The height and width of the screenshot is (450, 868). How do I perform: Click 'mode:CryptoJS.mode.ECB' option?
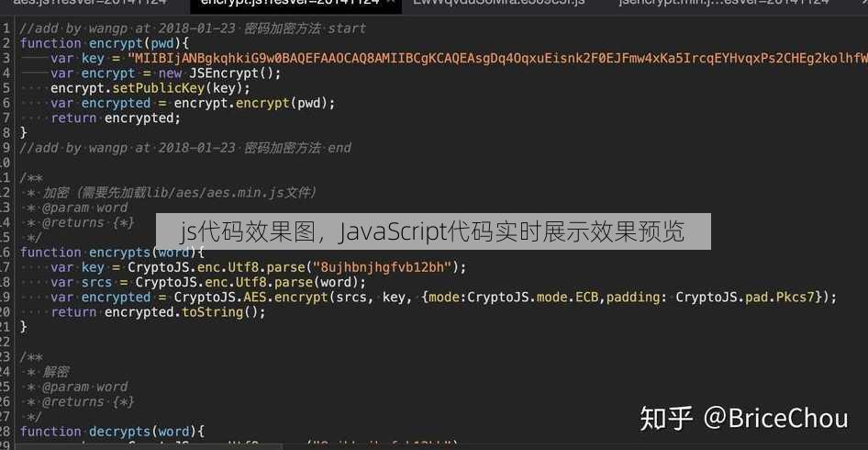[x=516, y=298]
